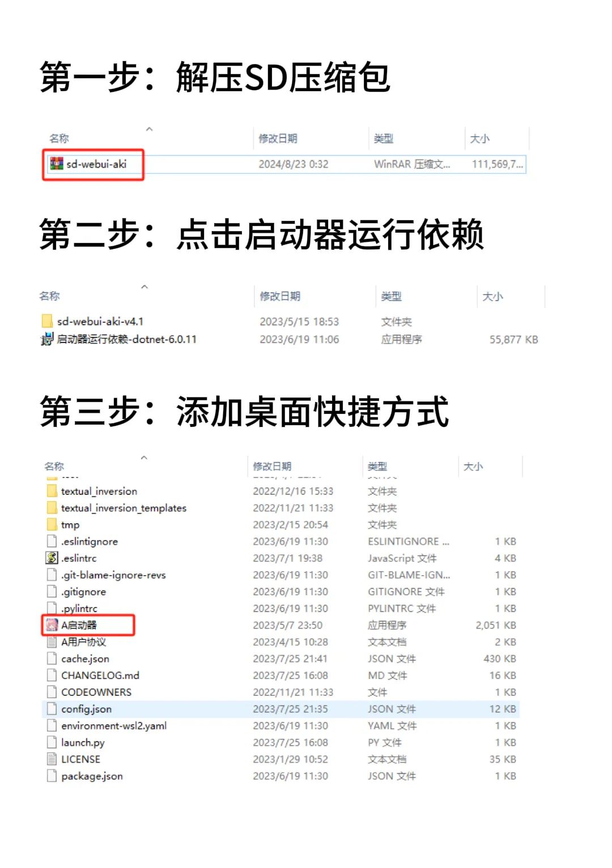This screenshot has height=868, width=612.
Task: Click the tmp folder icon
Action: pos(52,525)
